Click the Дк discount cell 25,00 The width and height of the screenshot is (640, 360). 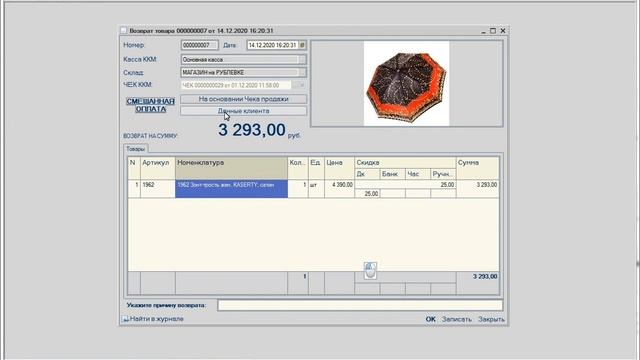click(x=367, y=193)
